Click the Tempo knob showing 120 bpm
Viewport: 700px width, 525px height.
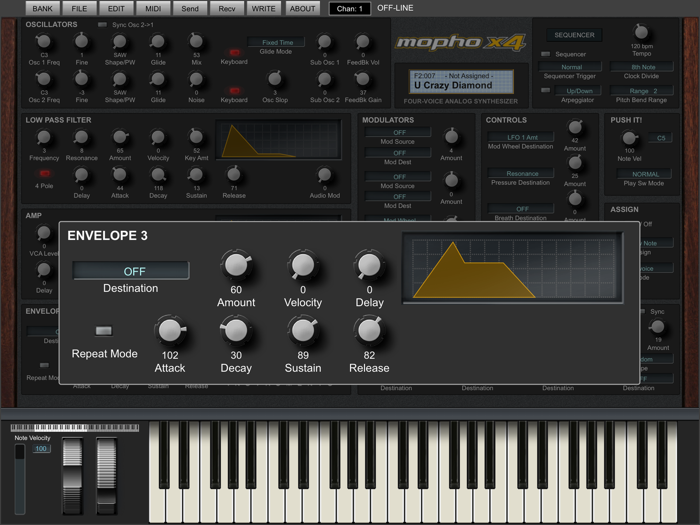click(x=641, y=32)
